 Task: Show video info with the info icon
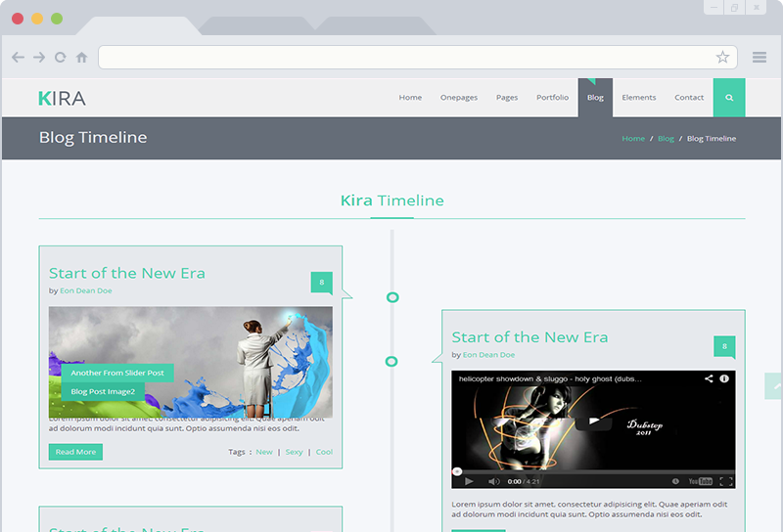(724, 378)
